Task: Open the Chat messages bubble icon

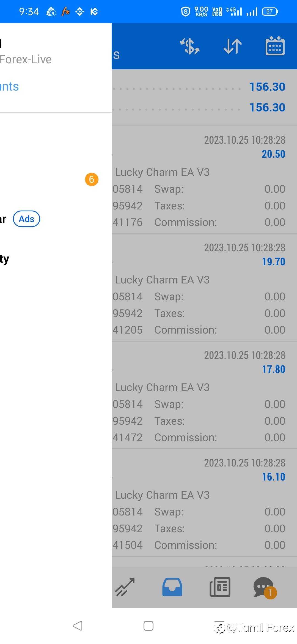Action: click(x=264, y=587)
